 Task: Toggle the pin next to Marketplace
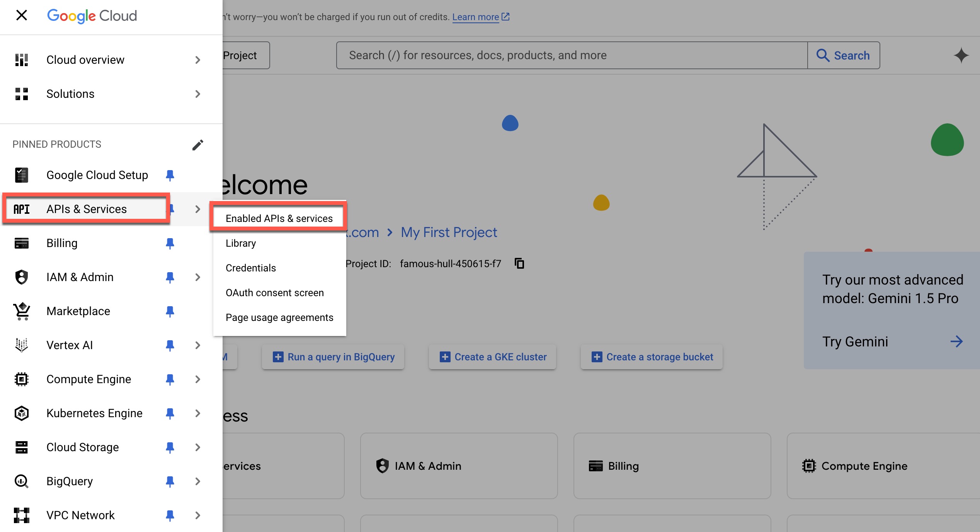pyautogui.click(x=170, y=311)
